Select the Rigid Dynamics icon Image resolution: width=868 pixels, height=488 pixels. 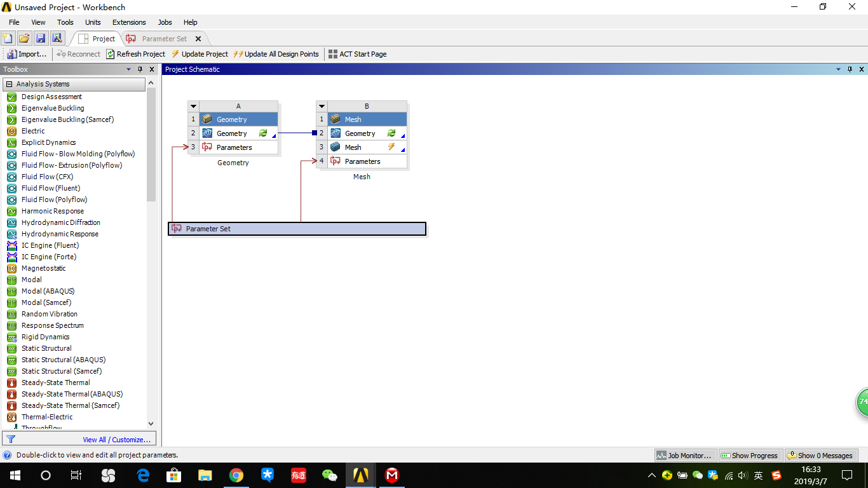click(11, 337)
